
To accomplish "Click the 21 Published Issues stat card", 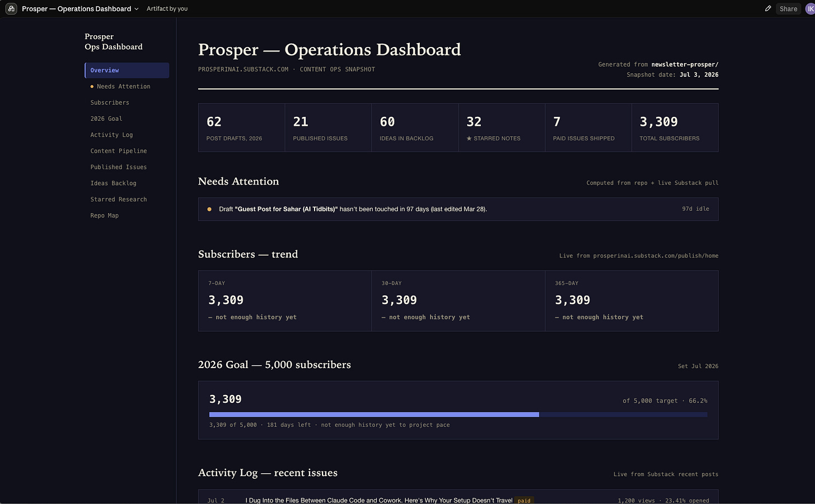I will tap(328, 128).
